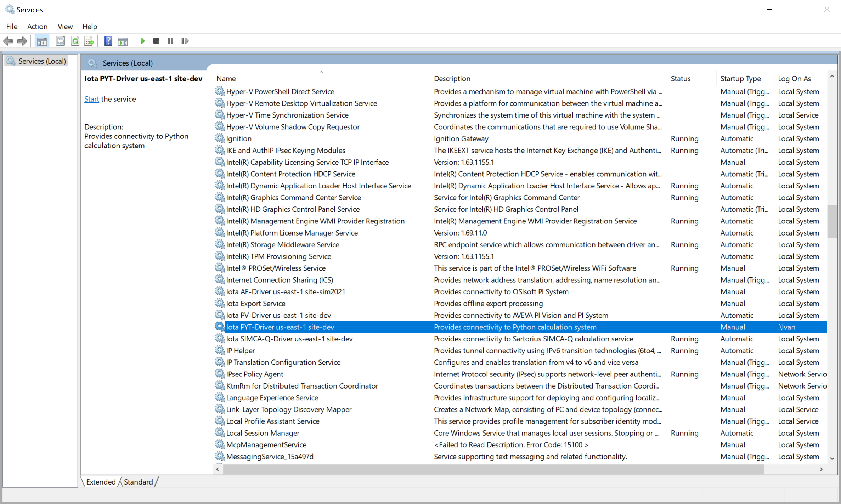Select Hyper-V Time Synchronization Service

tap(520, 115)
